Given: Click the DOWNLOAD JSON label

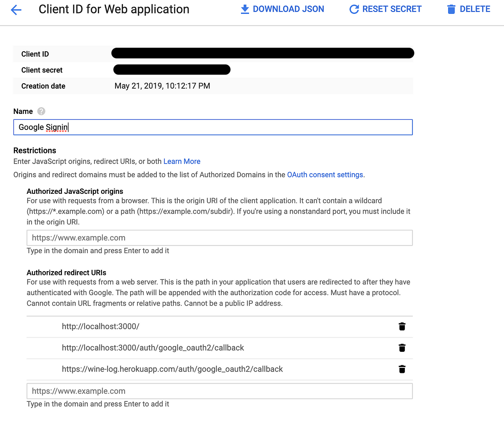Looking at the screenshot, I should (x=289, y=9).
